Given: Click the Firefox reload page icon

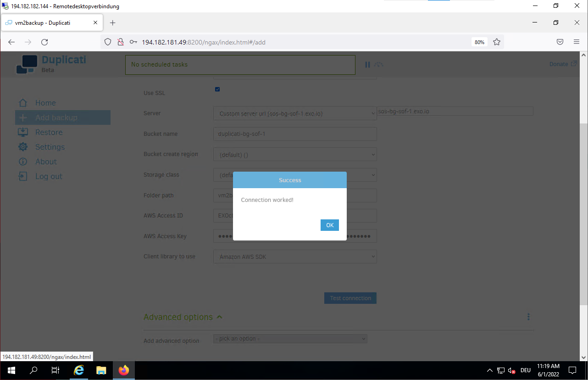Looking at the screenshot, I should click(x=44, y=42).
